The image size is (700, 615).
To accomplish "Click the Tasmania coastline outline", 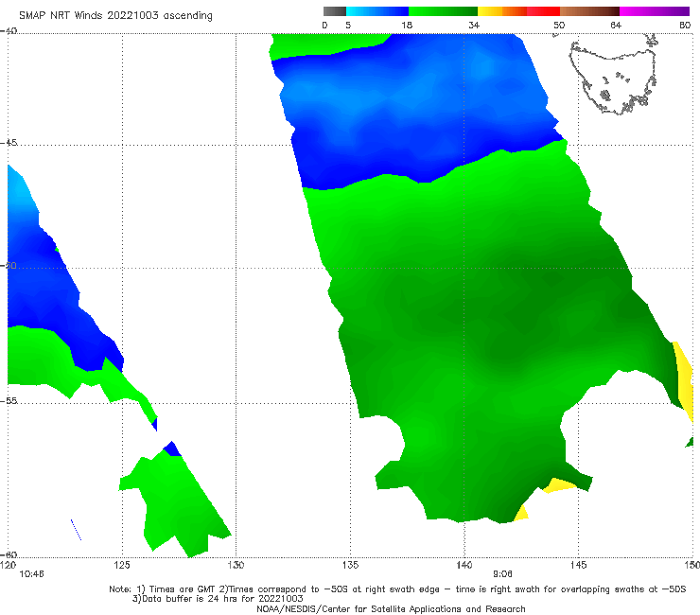I will click(613, 76).
